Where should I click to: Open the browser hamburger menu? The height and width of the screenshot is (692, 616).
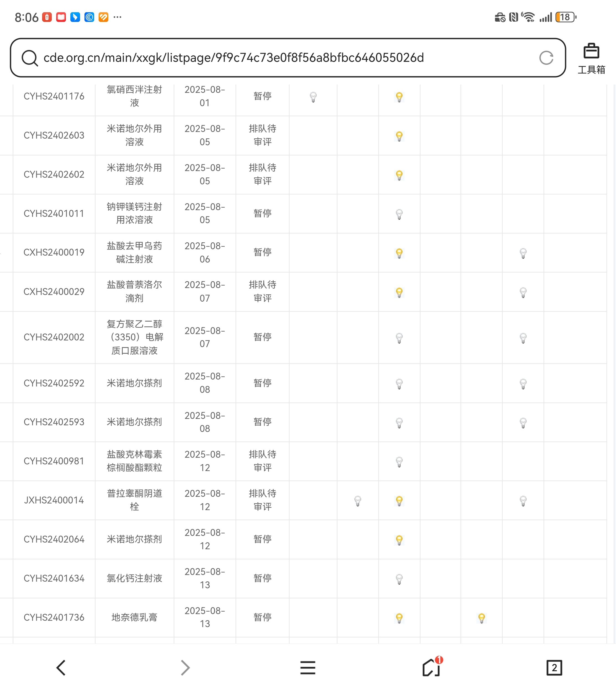(308, 668)
